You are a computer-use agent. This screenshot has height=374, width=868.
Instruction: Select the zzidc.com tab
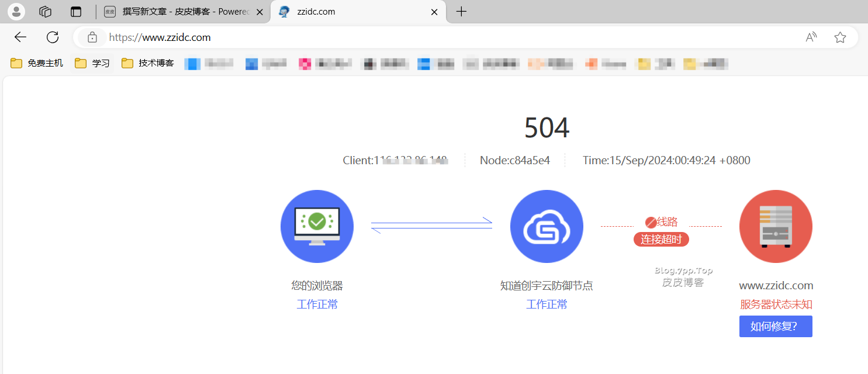(x=359, y=12)
